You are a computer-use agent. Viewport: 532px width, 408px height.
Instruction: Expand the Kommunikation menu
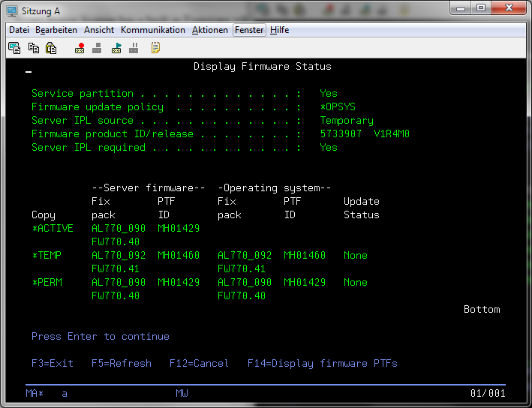[153, 30]
